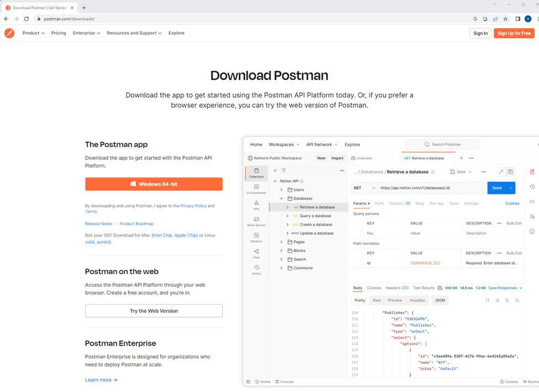
Task: Click the share page icon in address bar
Action: pos(495,19)
